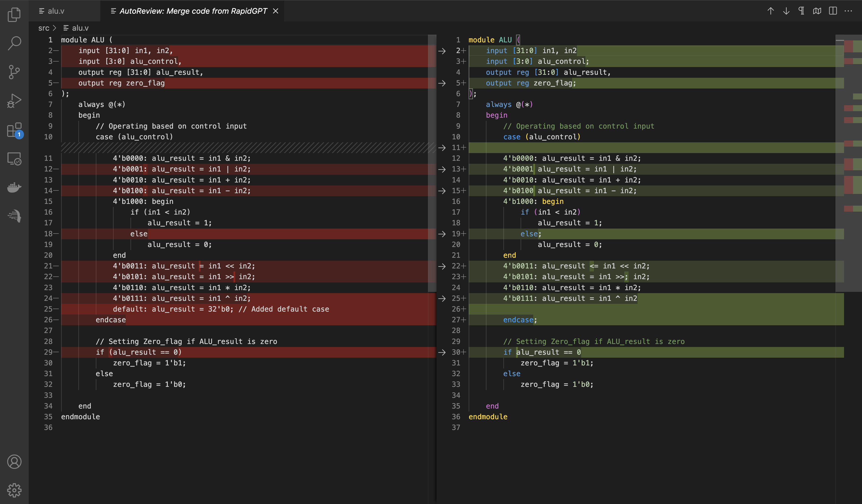
Task: Click the diff overview ruler on far right
Action: pyautogui.click(x=853, y=269)
